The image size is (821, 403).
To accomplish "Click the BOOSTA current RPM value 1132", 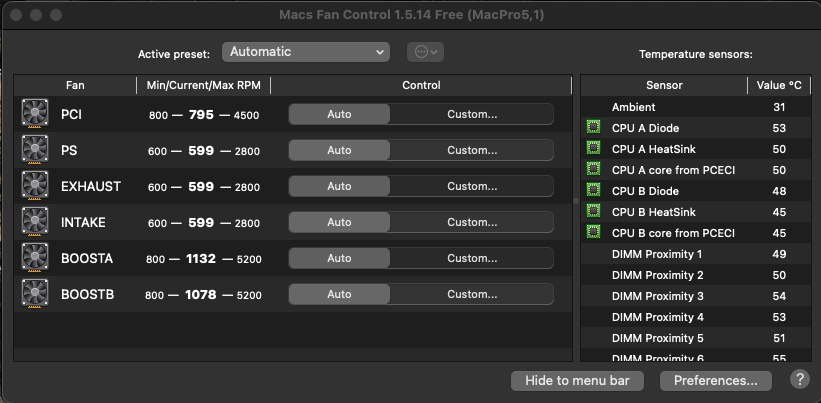I will click(x=201, y=259).
